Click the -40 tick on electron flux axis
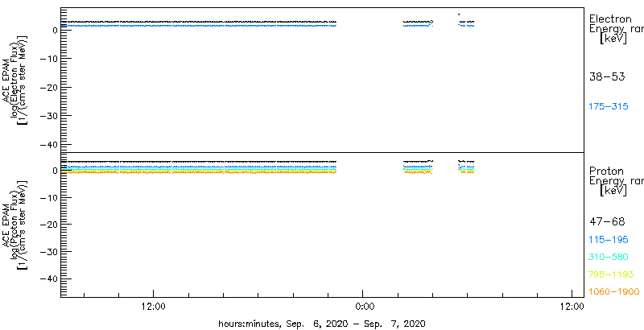 click(x=49, y=145)
